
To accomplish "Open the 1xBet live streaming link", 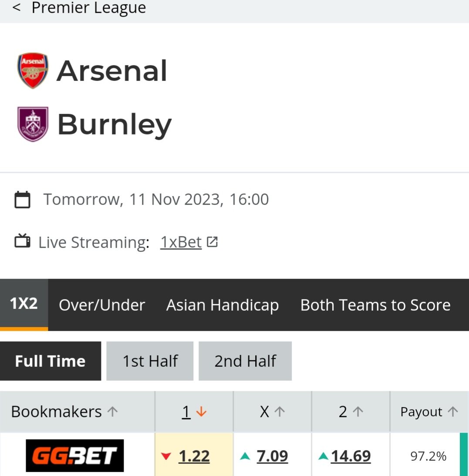I will [x=181, y=242].
